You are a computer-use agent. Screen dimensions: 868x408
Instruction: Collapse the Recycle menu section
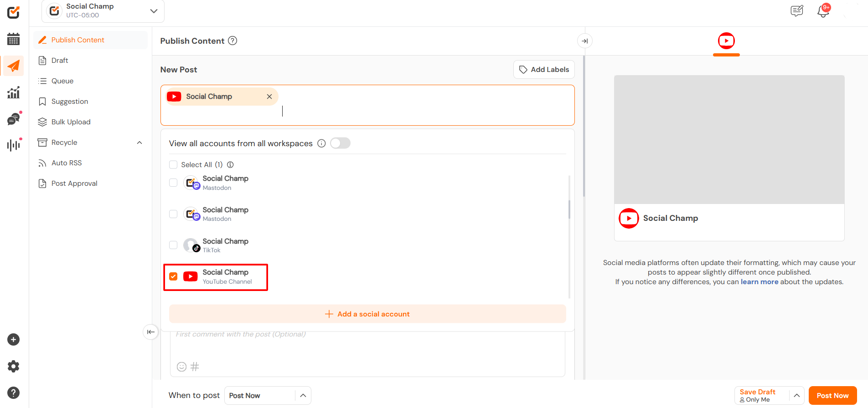[x=139, y=143]
